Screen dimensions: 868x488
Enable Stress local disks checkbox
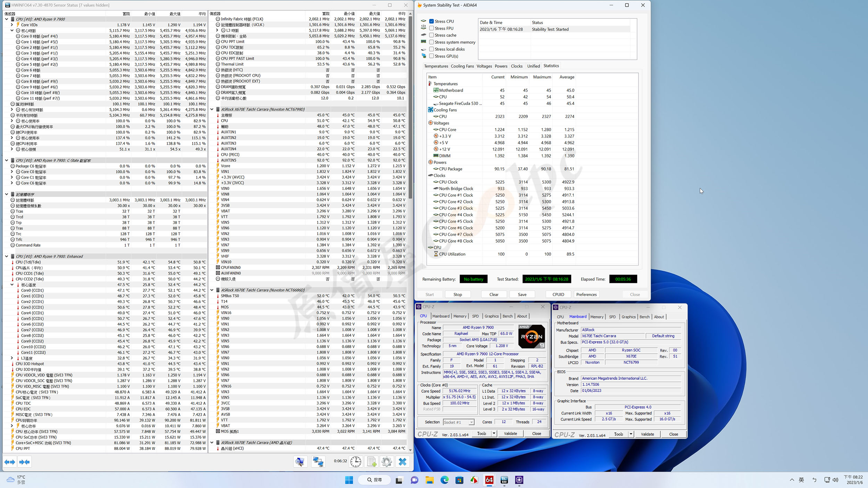tap(432, 49)
